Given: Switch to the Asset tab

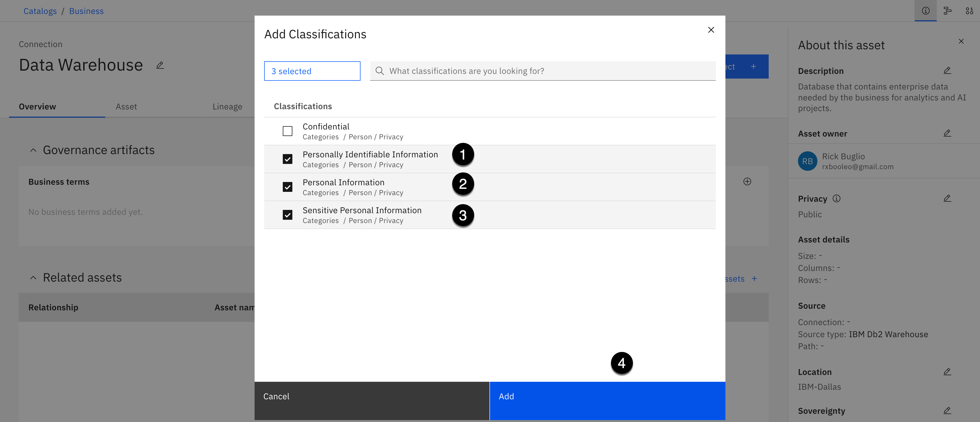Looking at the screenshot, I should click(126, 107).
